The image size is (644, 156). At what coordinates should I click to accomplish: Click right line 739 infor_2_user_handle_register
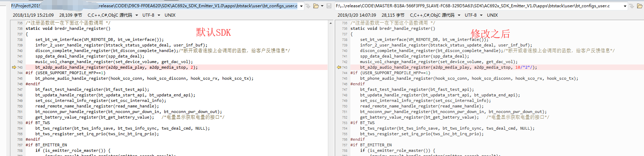click(x=446, y=45)
